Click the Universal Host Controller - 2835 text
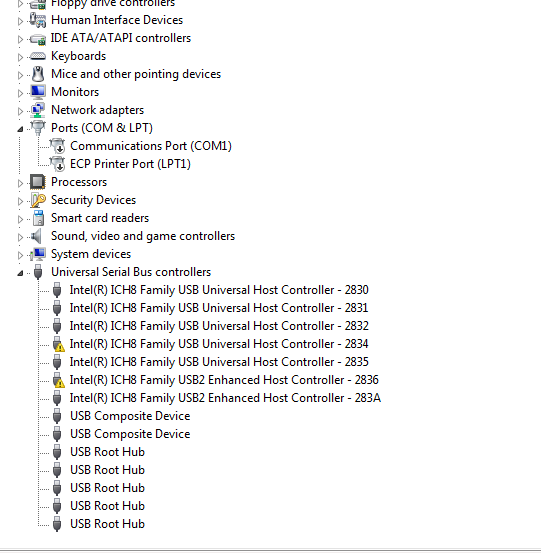541x553 pixels. [x=219, y=362]
